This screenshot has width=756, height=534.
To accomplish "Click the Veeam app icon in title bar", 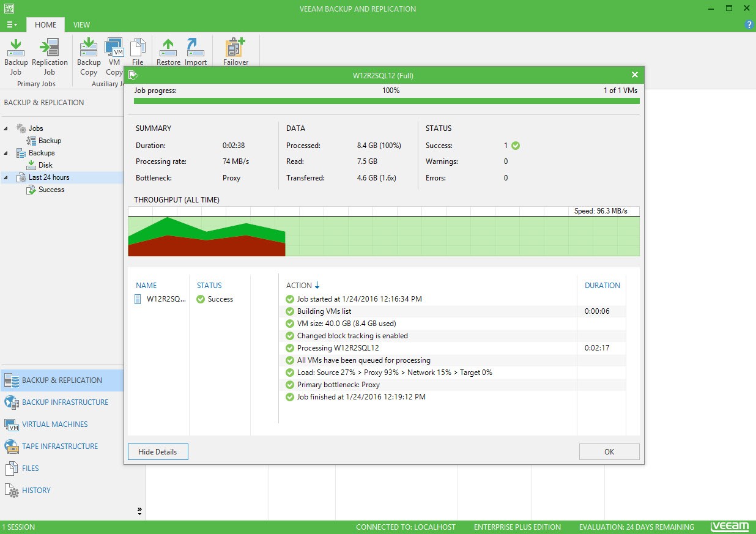I will [9, 9].
